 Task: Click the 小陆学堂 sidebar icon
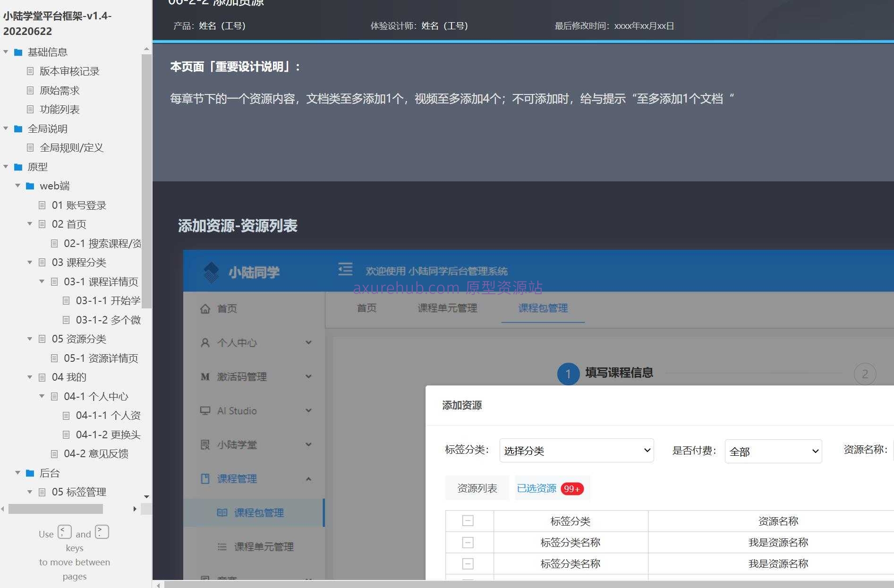coord(204,444)
